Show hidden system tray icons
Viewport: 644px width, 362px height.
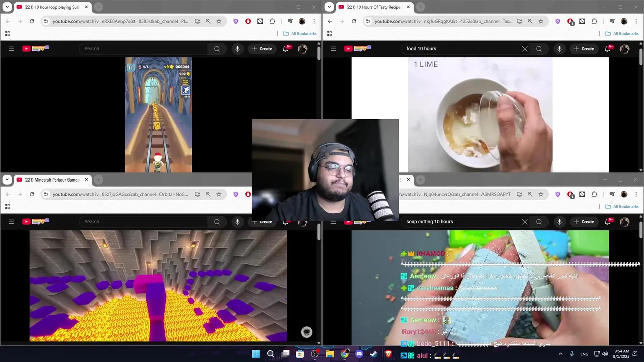pos(560,354)
